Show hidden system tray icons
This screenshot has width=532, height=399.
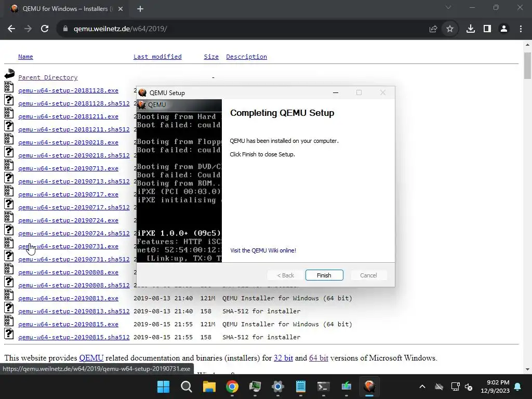click(x=422, y=387)
